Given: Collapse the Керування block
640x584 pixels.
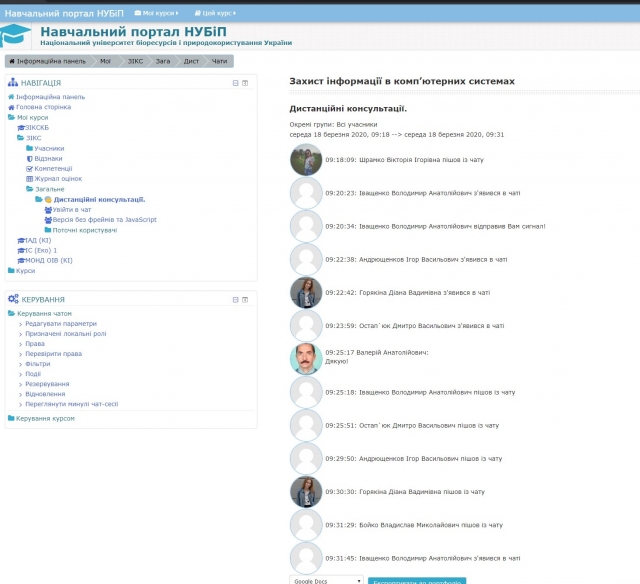Looking at the screenshot, I should click(x=236, y=300).
